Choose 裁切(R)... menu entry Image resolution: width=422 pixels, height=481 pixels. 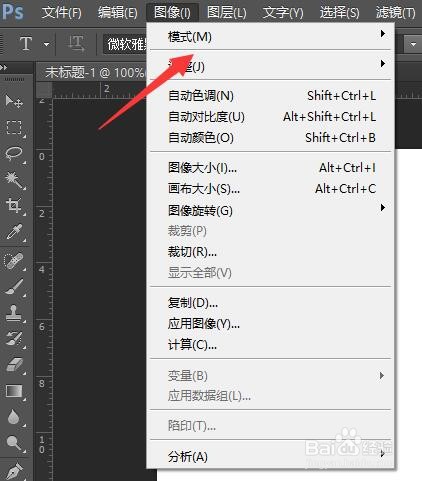point(270,252)
